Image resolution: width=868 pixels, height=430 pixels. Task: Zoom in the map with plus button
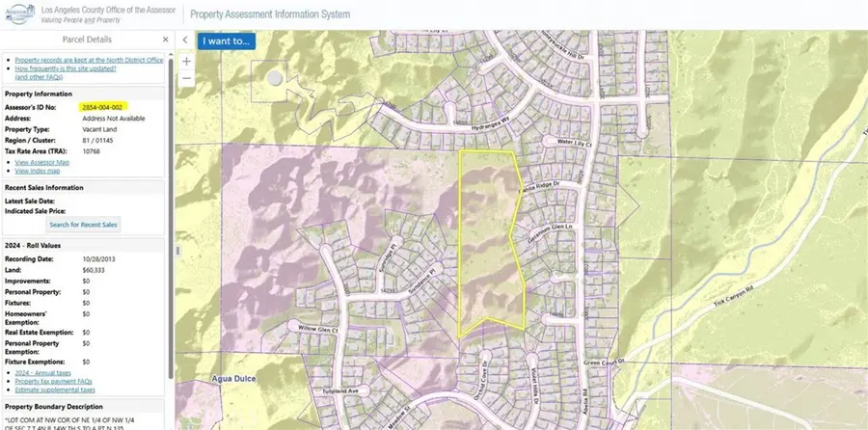(186, 62)
